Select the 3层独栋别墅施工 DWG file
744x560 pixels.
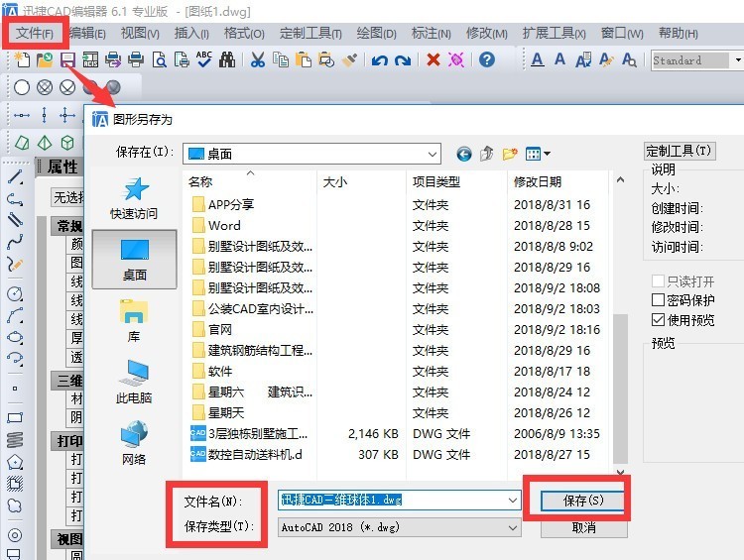249,434
